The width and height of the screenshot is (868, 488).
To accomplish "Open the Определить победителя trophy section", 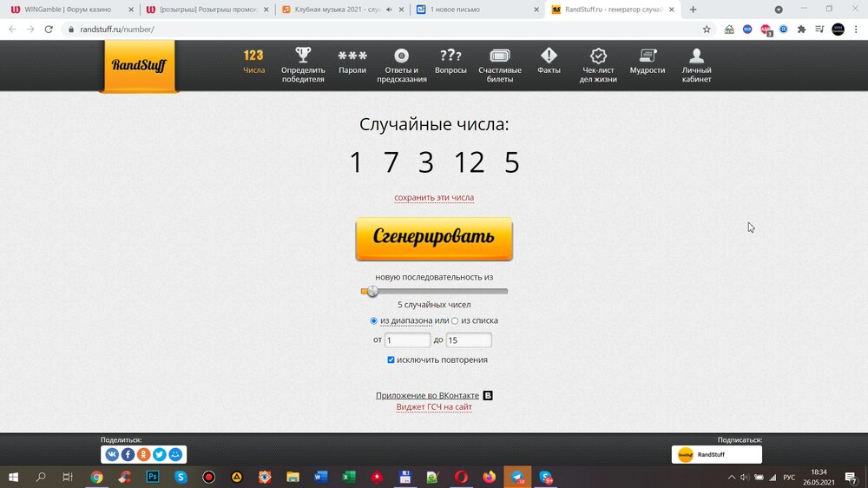I will (x=303, y=64).
